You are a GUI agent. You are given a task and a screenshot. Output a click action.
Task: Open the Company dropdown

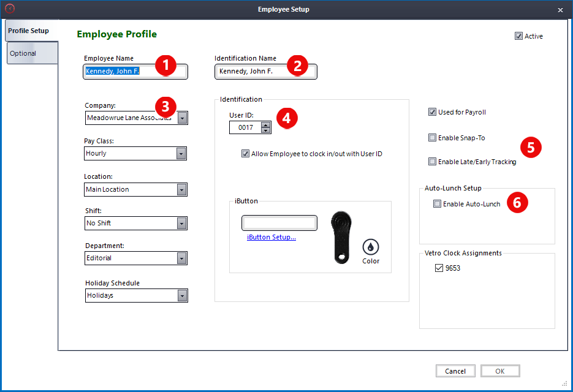182,118
